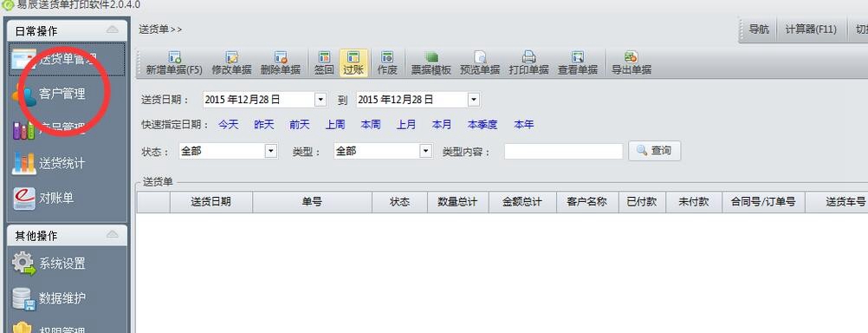The width and height of the screenshot is (868, 333).
Task: Collapse the 日常操作 panel
Action: 113,30
